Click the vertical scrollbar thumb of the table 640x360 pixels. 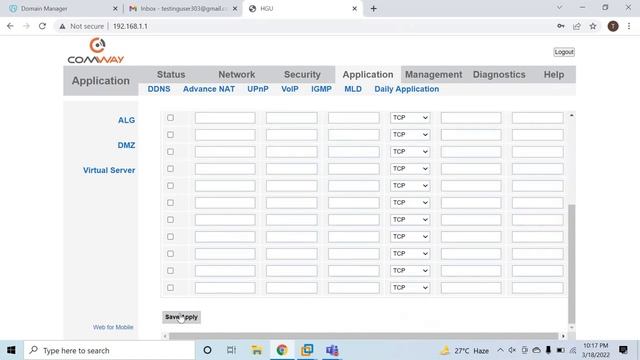pos(571,264)
